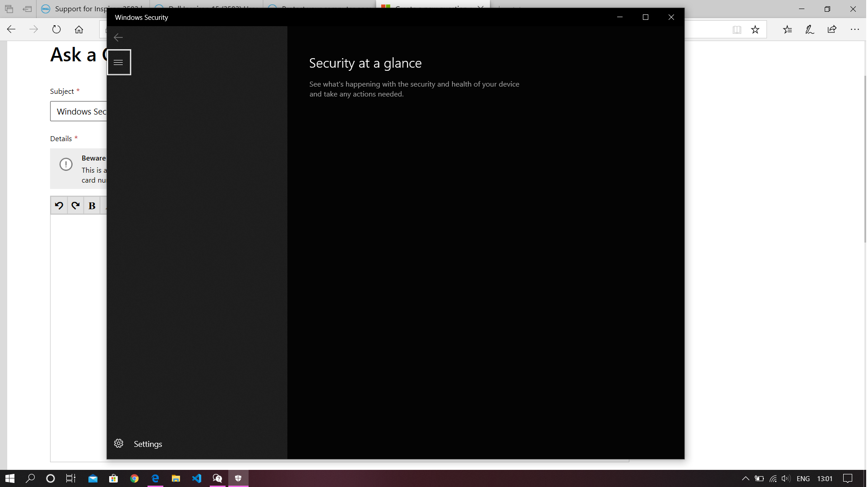Restore down the Edge browser window
Viewport: 868px width, 487px height.
coord(827,9)
